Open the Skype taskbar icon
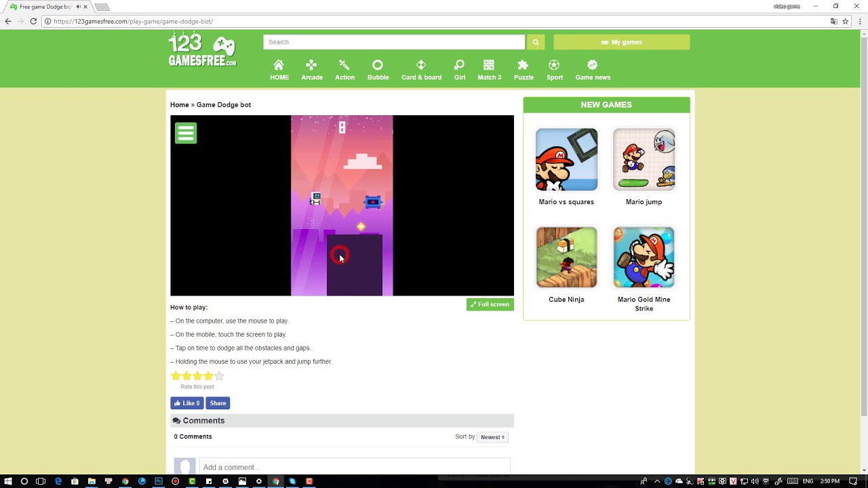 [292, 481]
